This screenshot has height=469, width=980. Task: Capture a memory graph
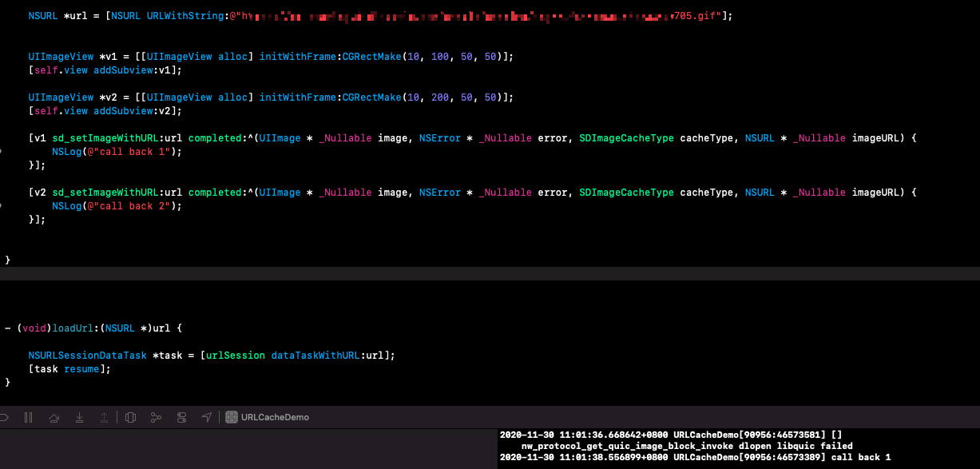coord(156,417)
